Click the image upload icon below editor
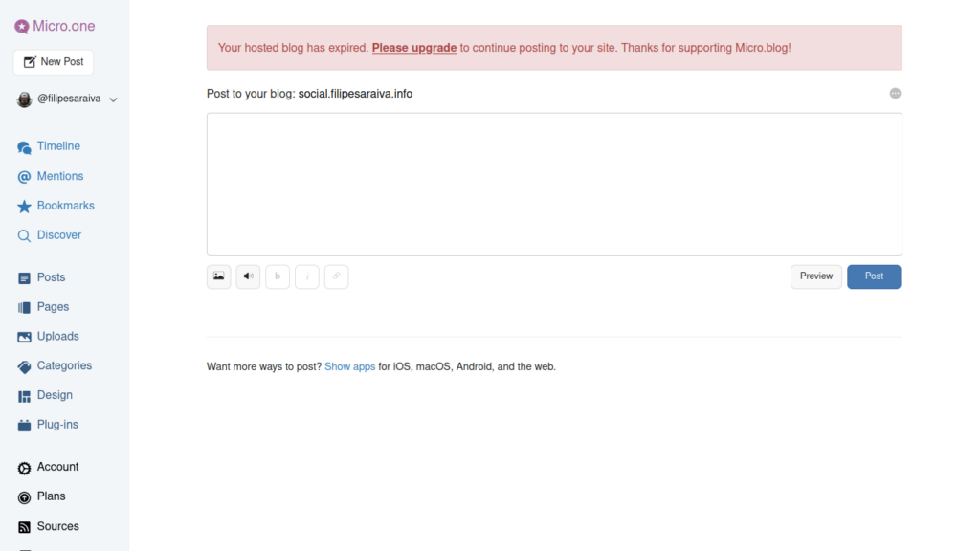980x551 pixels. tap(219, 276)
